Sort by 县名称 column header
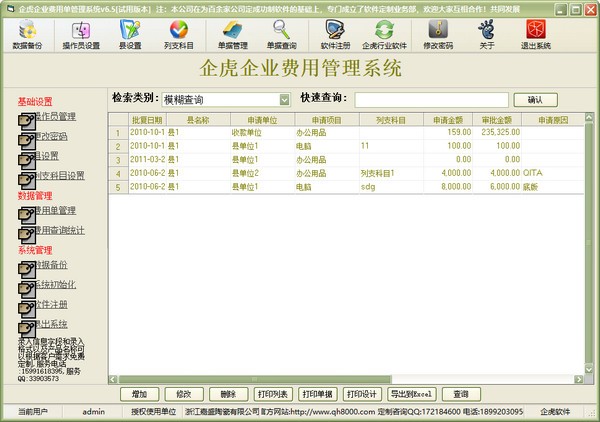 click(198, 120)
